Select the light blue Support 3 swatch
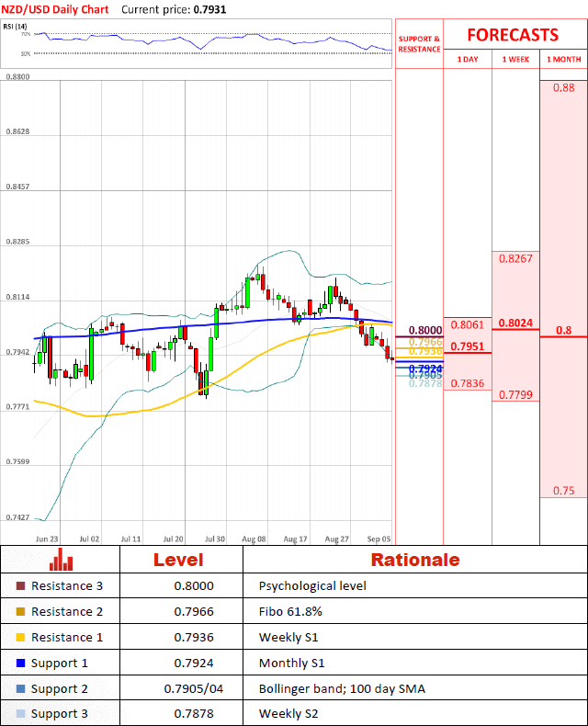Image resolution: width=588 pixels, height=726 pixels. coord(20,714)
